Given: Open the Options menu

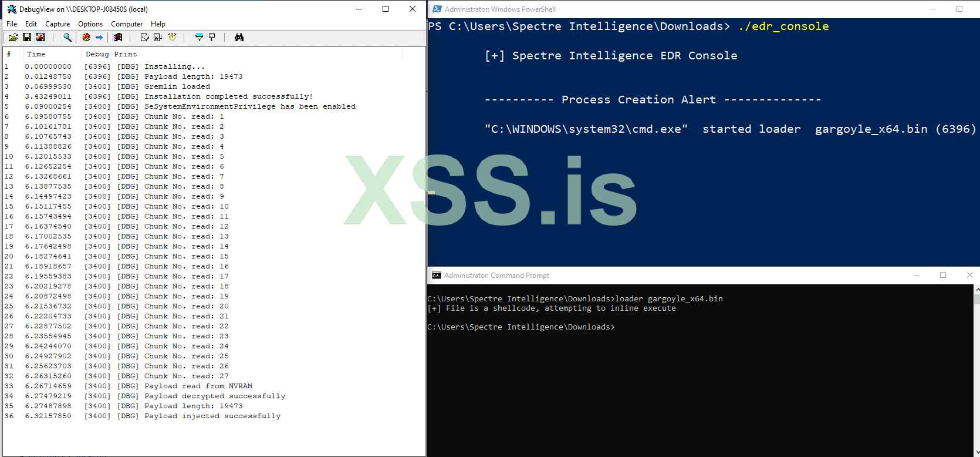Looking at the screenshot, I should click(x=90, y=24).
